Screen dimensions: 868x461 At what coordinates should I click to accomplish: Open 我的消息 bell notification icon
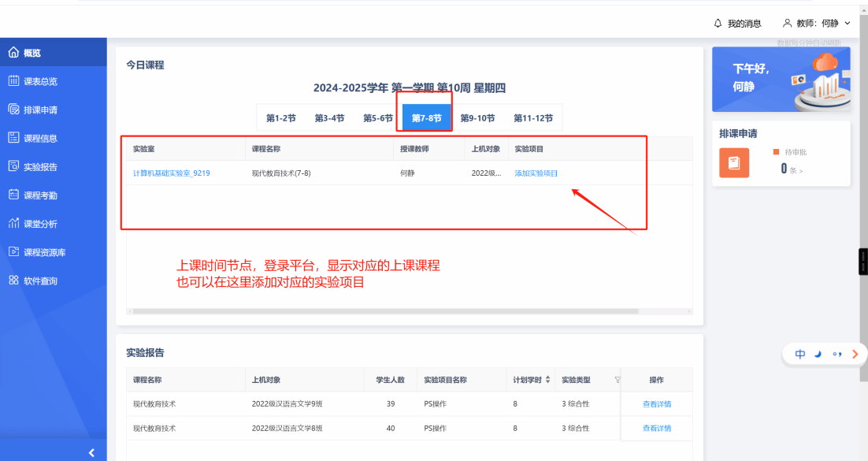[x=718, y=24]
